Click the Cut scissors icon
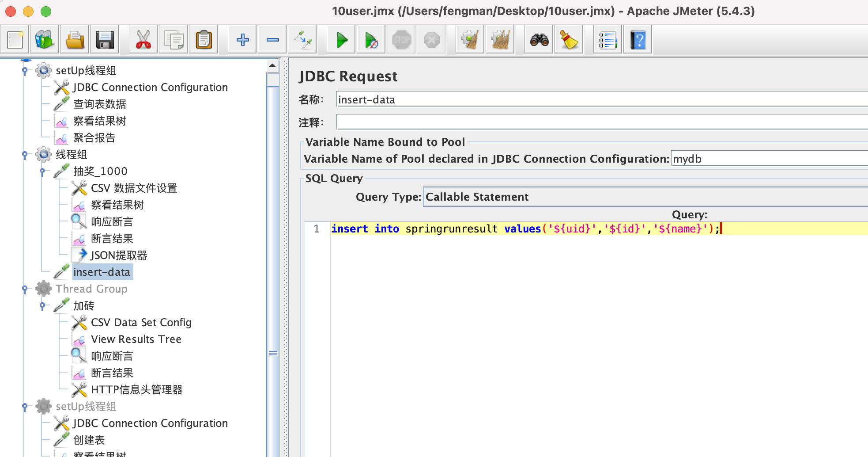Viewport: 868px width, 457px height. 143,40
